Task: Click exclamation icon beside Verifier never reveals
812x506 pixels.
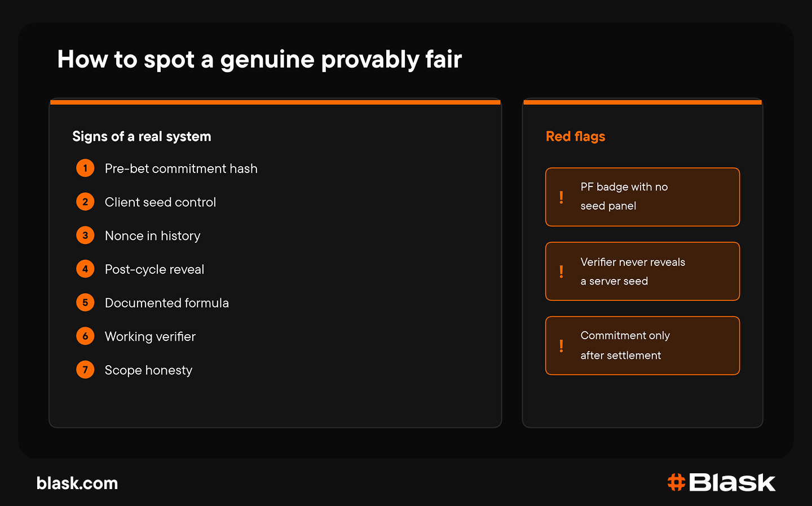Action: [561, 272]
